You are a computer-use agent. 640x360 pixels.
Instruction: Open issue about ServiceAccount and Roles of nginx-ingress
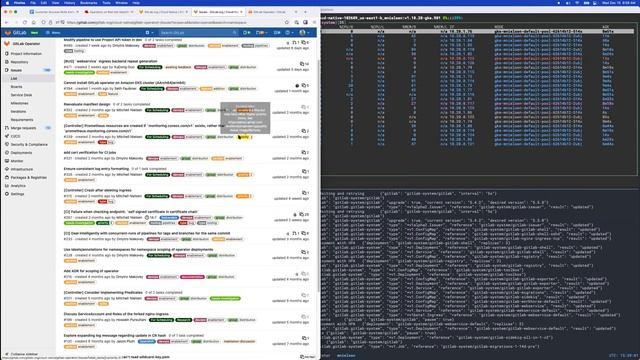click(x=116, y=314)
